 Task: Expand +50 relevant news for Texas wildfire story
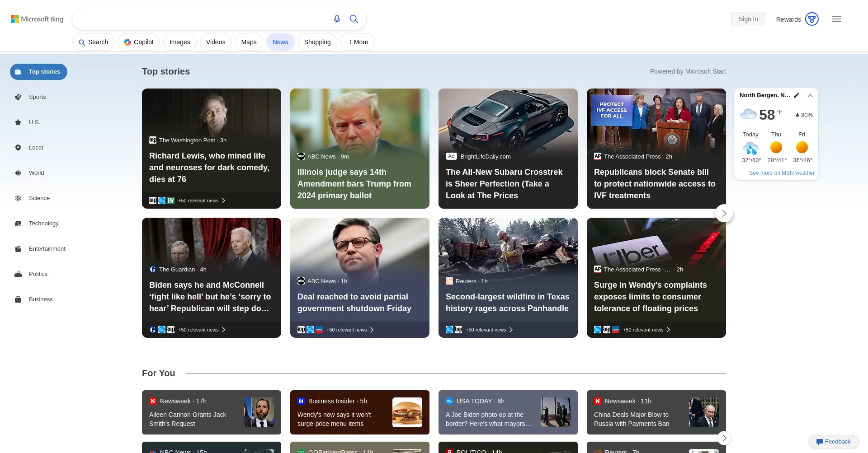[x=489, y=330]
